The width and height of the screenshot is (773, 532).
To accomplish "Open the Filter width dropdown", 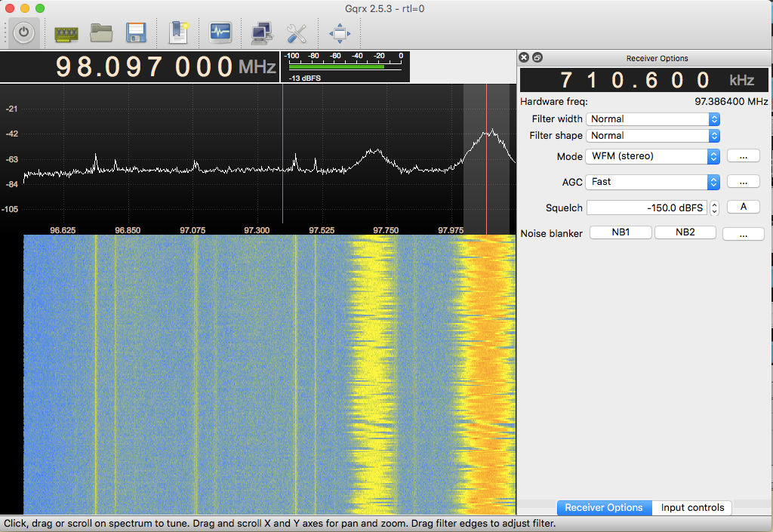I will tap(652, 119).
